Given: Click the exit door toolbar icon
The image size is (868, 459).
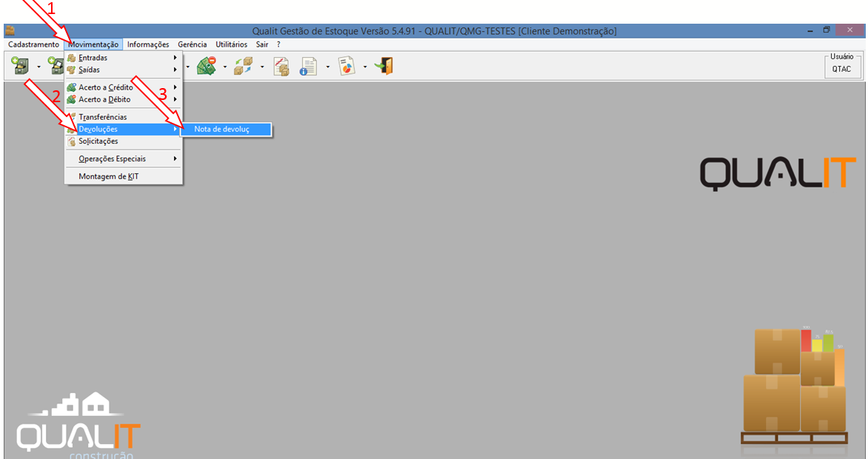Looking at the screenshot, I should 384,66.
